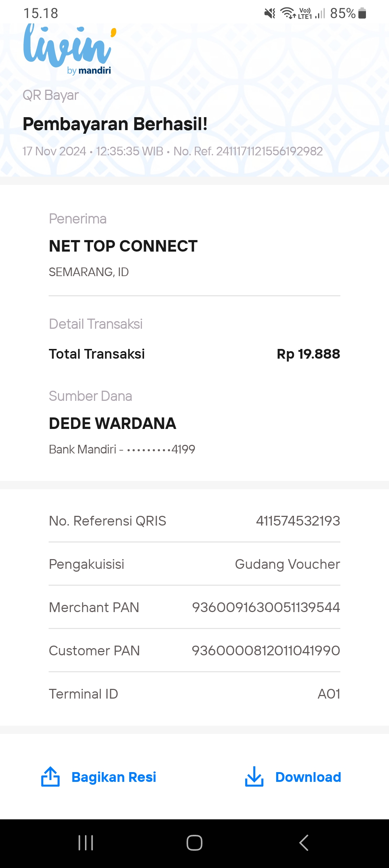Image resolution: width=389 pixels, height=868 pixels.
Task: Tap the Livin' by Mandiri logo
Action: tap(68, 49)
